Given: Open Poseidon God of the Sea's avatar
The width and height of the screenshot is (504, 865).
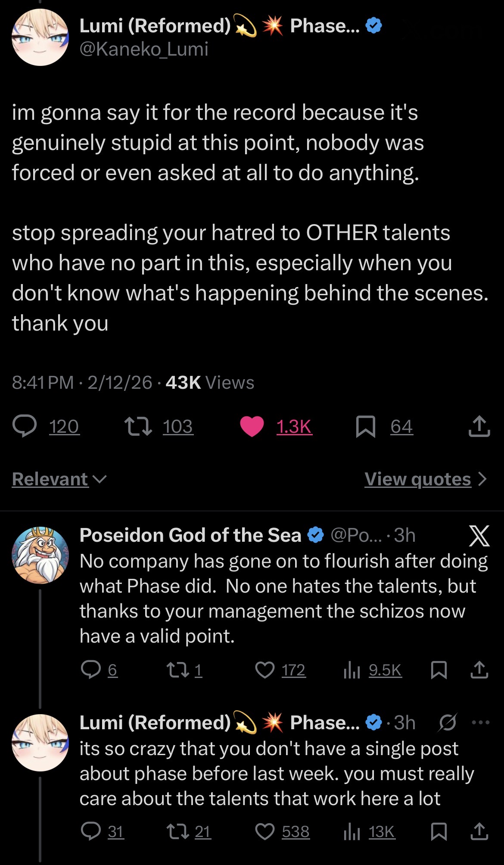Looking at the screenshot, I should (40, 555).
